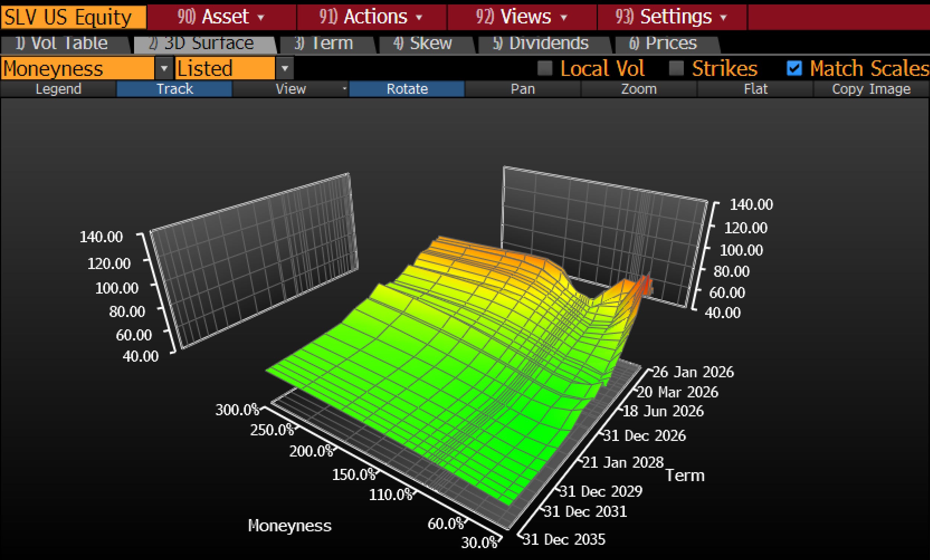Viewport: 930px width, 560px height.
Task: Open the Asset menu
Action: (x=221, y=17)
